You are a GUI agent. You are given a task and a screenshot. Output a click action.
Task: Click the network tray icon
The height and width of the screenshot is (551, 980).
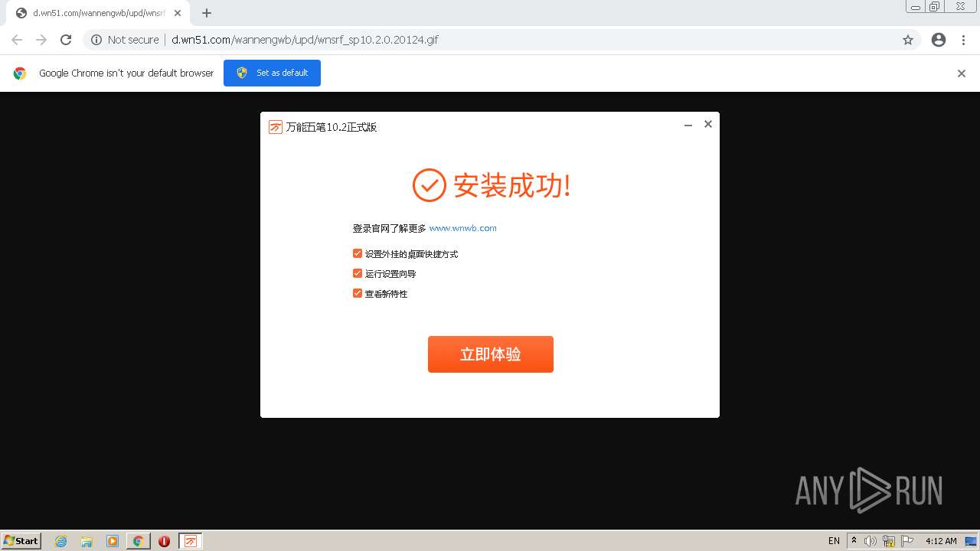click(888, 541)
